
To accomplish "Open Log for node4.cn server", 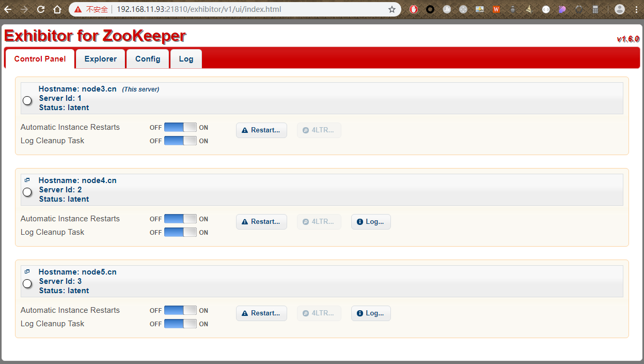I will [x=371, y=222].
